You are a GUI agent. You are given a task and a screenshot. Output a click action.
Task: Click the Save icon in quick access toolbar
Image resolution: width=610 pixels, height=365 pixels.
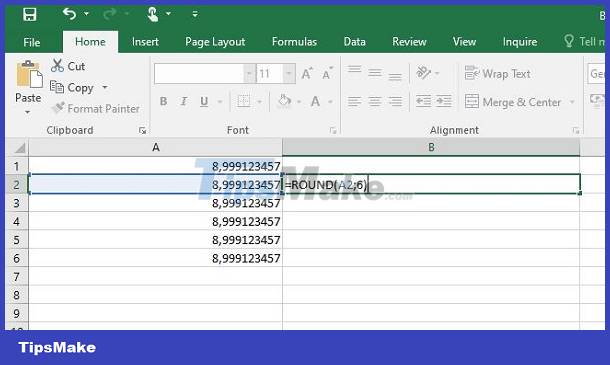tap(30, 14)
